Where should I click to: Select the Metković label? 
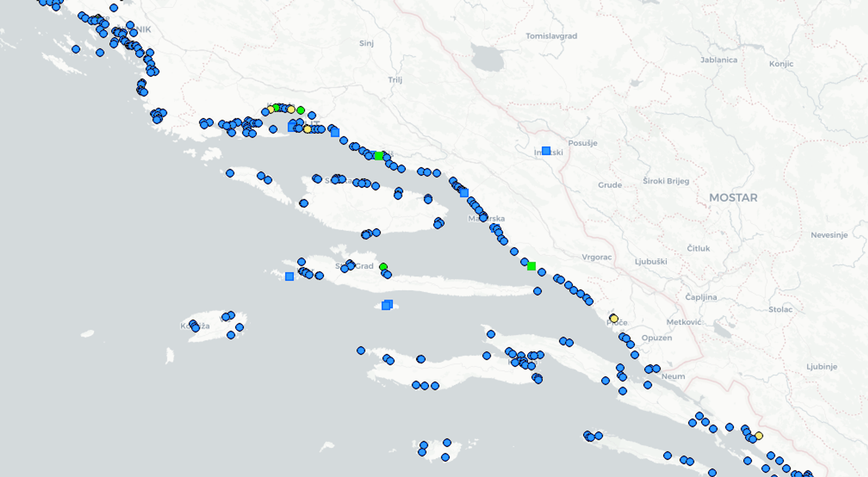[684, 322]
